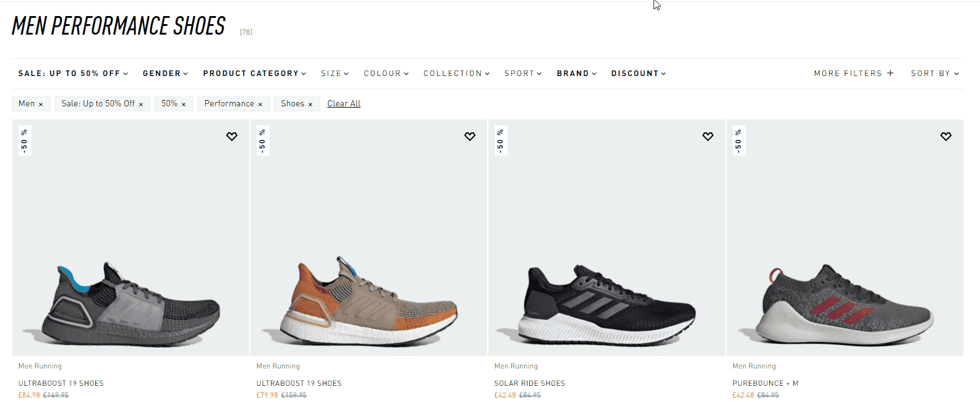Viewport: 980px width, 413px height.
Task: Click the £84.98 sale price
Action: (x=29, y=395)
